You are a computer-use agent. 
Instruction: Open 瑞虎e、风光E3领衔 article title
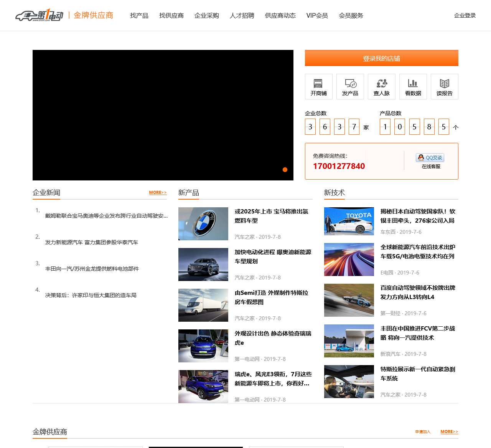coord(273,379)
